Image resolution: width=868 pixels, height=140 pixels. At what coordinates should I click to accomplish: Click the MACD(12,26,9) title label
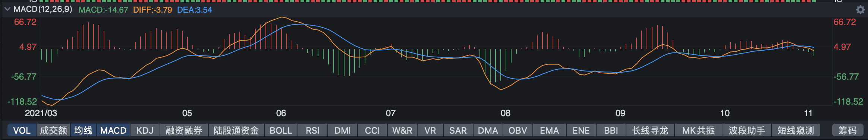point(43,9)
